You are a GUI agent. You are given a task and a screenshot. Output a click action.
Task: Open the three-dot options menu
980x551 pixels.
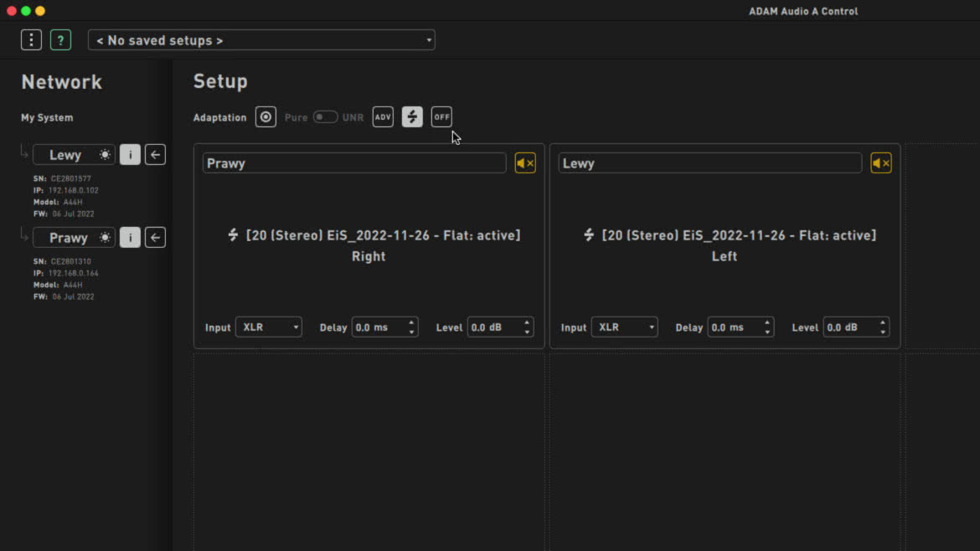(31, 40)
